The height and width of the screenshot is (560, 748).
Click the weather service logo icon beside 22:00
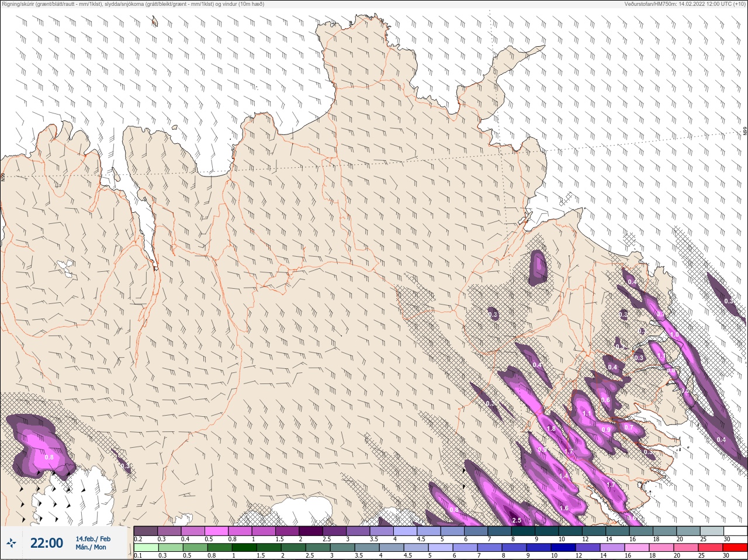[12, 544]
